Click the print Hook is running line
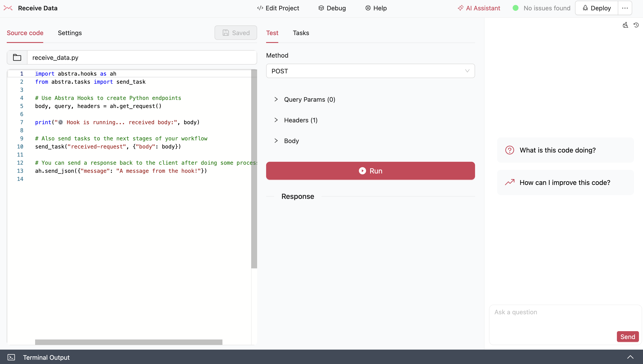 pyautogui.click(x=117, y=122)
